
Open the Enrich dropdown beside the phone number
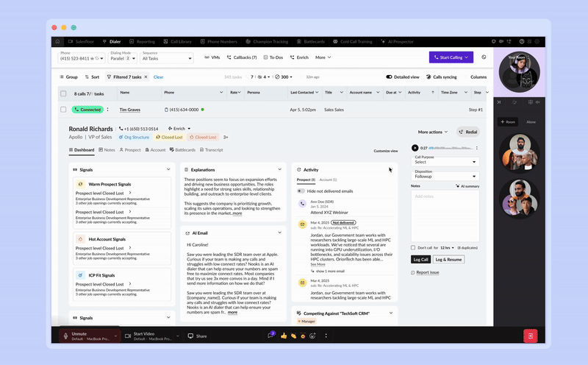tap(179, 129)
